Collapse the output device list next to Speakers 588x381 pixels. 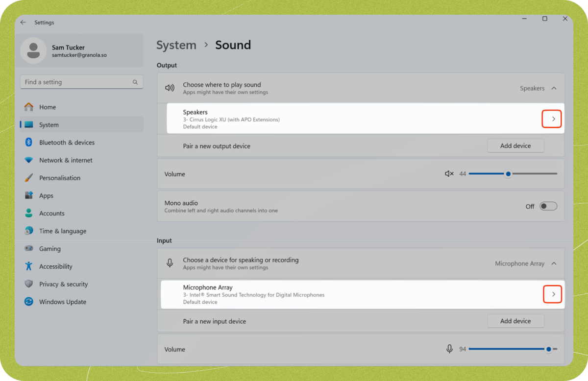pyautogui.click(x=554, y=88)
